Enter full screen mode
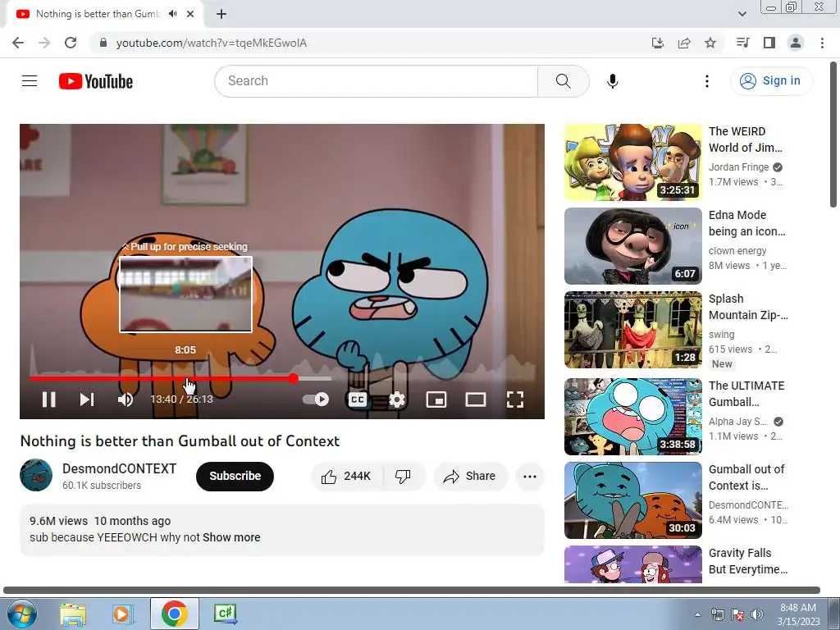 tap(515, 399)
